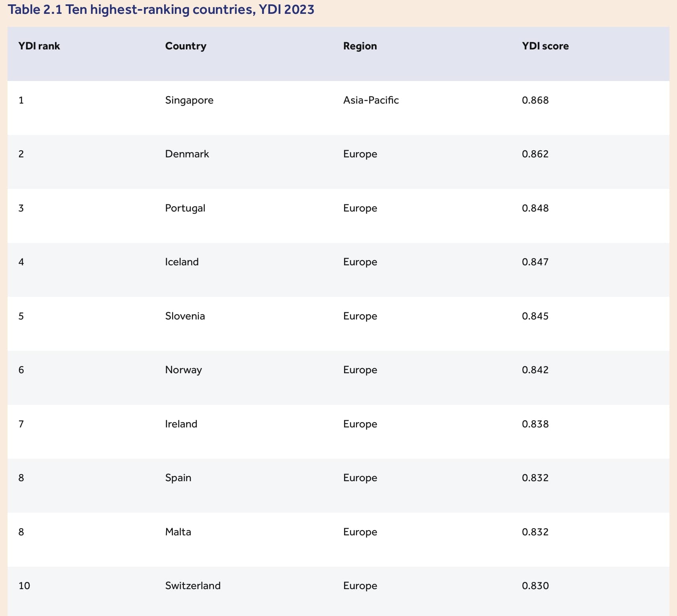Click the 0.842 score value
677x616 pixels.
[x=535, y=370]
